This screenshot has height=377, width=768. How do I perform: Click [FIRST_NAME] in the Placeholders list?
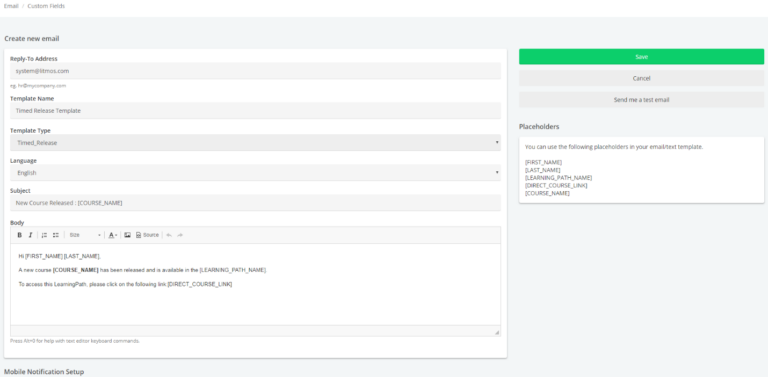[543, 162]
